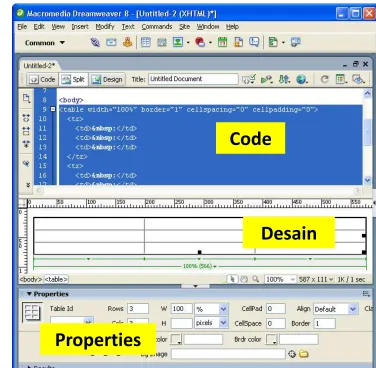Click the Open Documents icon in the coding toolbar
The image size is (376, 368).
tap(26, 98)
